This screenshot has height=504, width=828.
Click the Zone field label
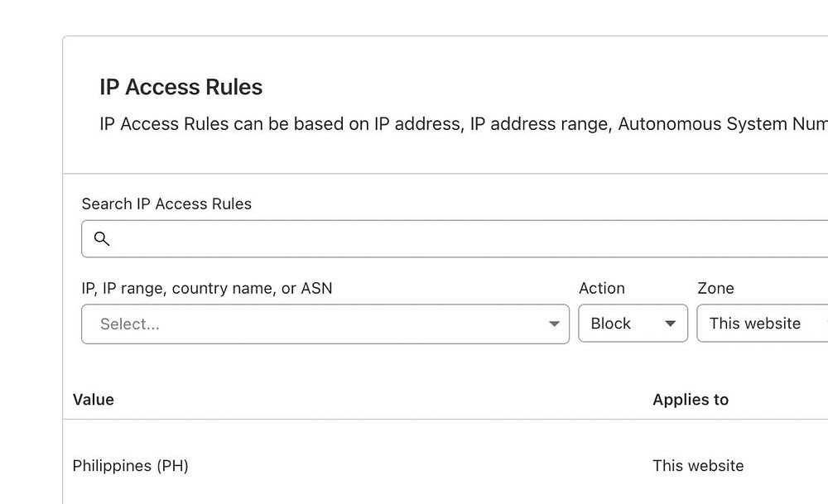[715, 288]
